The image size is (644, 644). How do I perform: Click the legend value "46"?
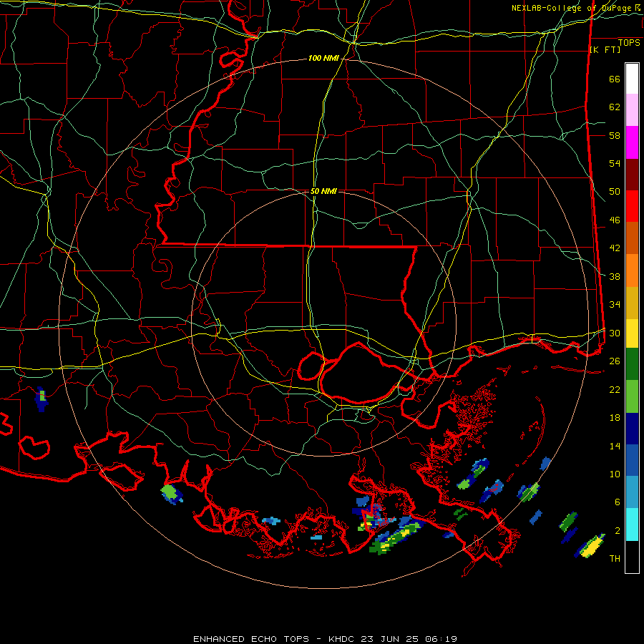pyautogui.click(x=615, y=220)
